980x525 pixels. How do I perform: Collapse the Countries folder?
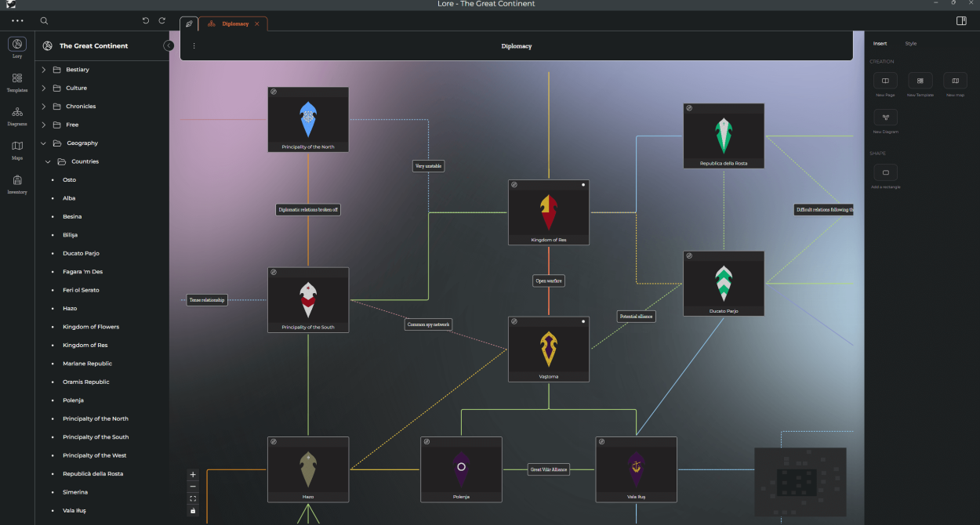(48, 161)
